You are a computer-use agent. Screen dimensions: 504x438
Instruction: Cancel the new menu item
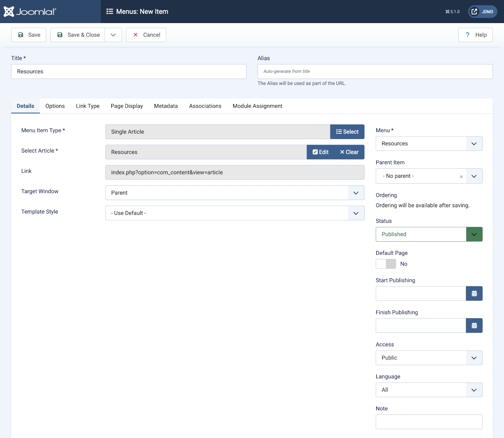(146, 34)
